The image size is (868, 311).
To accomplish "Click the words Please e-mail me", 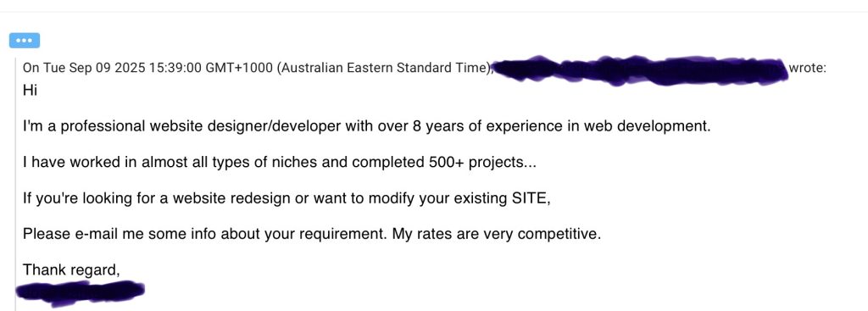I will pyautogui.click(x=77, y=235).
